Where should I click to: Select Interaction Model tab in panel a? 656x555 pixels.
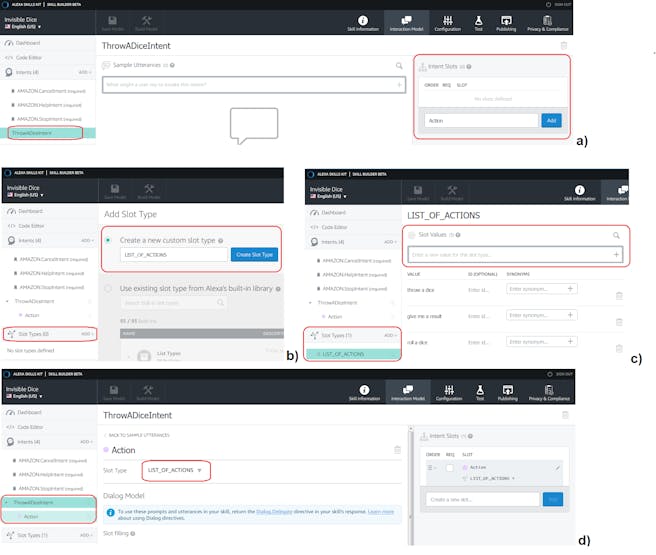pyautogui.click(x=406, y=23)
